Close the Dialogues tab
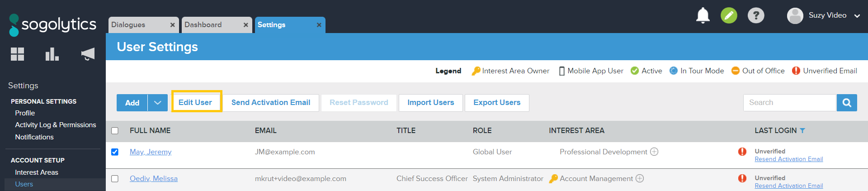 pyautogui.click(x=172, y=25)
